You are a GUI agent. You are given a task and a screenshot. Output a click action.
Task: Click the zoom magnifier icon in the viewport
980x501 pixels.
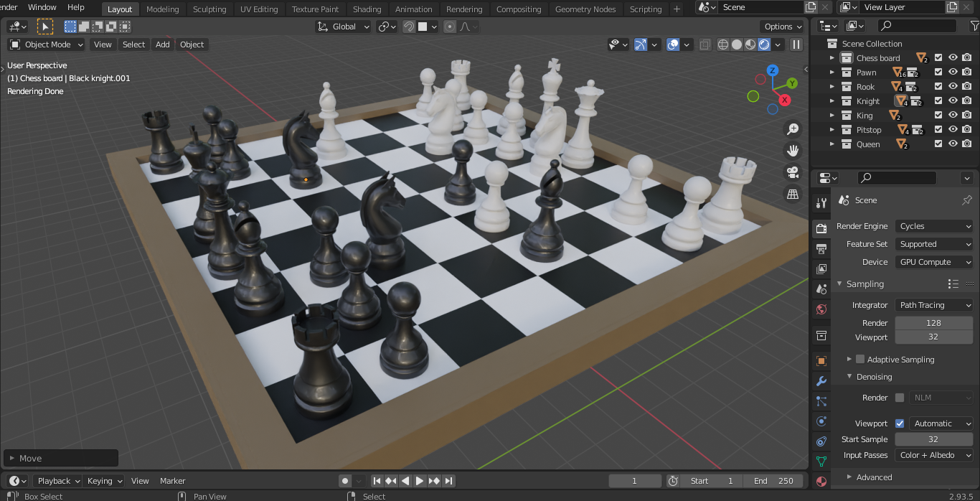pos(792,128)
